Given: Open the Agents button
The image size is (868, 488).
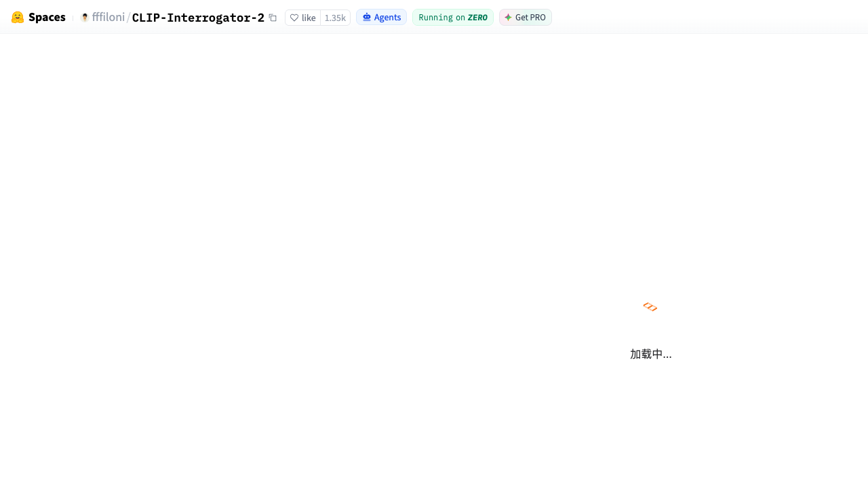Looking at the screenshot, I should [381, 17].
